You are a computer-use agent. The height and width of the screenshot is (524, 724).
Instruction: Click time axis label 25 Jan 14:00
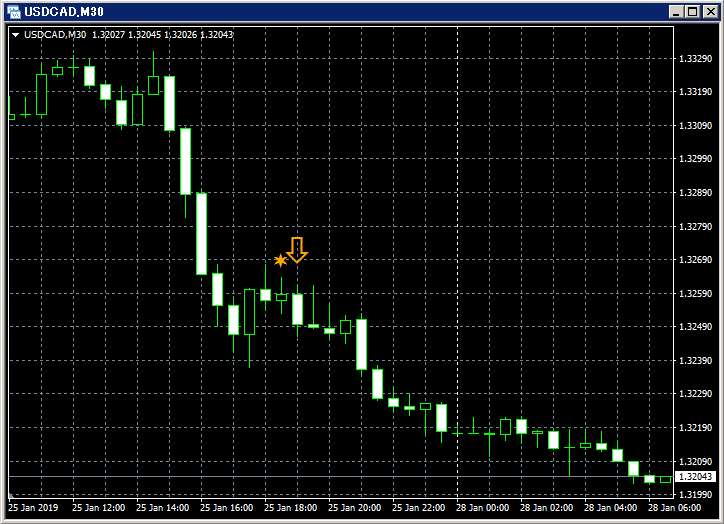coord(163,508)
